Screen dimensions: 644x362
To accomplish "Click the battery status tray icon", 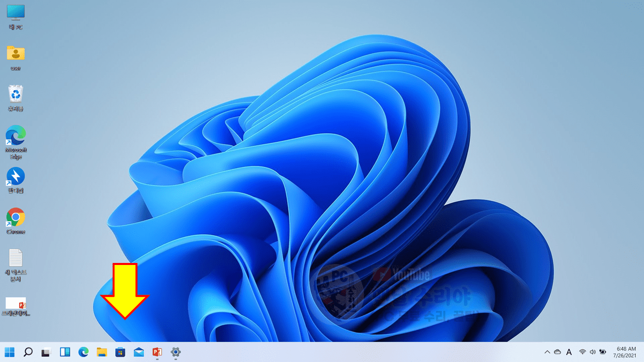I will [x=602, y=352].
